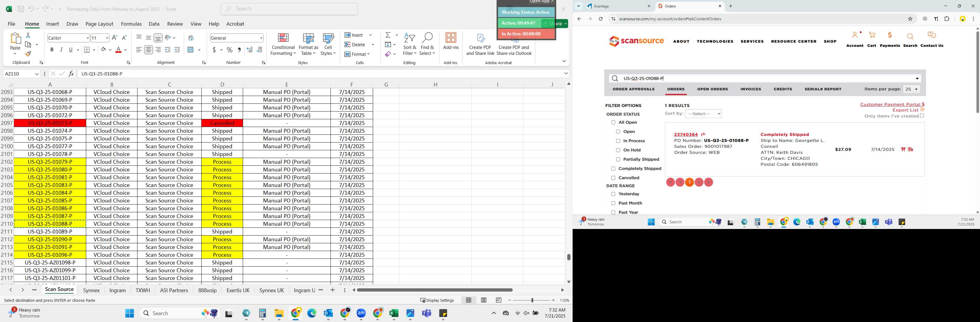
Task: Click the Bold formatting icon in Excel
Action: point(52,50)
